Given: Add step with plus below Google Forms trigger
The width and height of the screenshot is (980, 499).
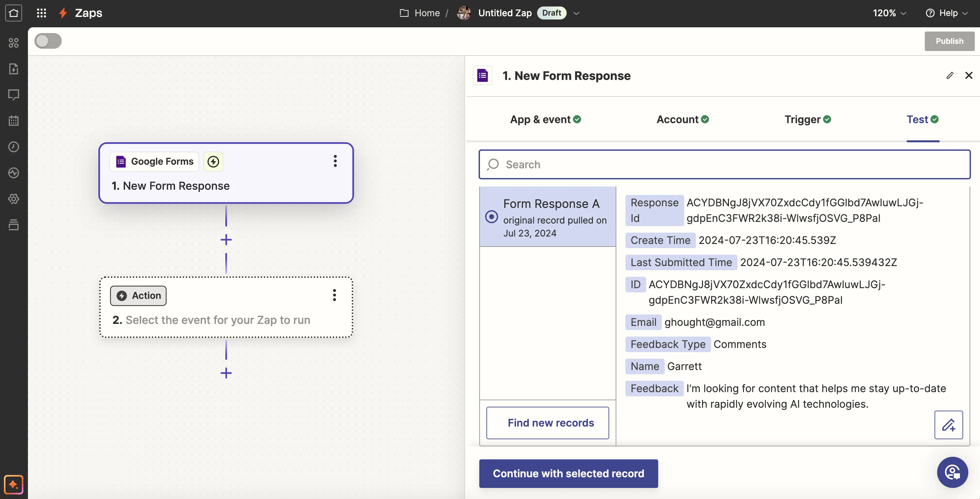Looking at the screenshot, I should tap(226, 239).
